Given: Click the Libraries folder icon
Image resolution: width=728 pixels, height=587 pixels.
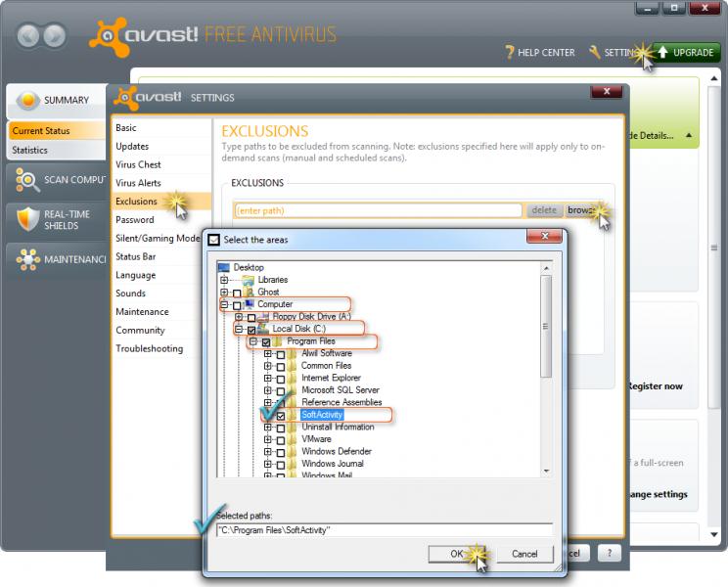Looking at the screenshot, I should (249, 280).
